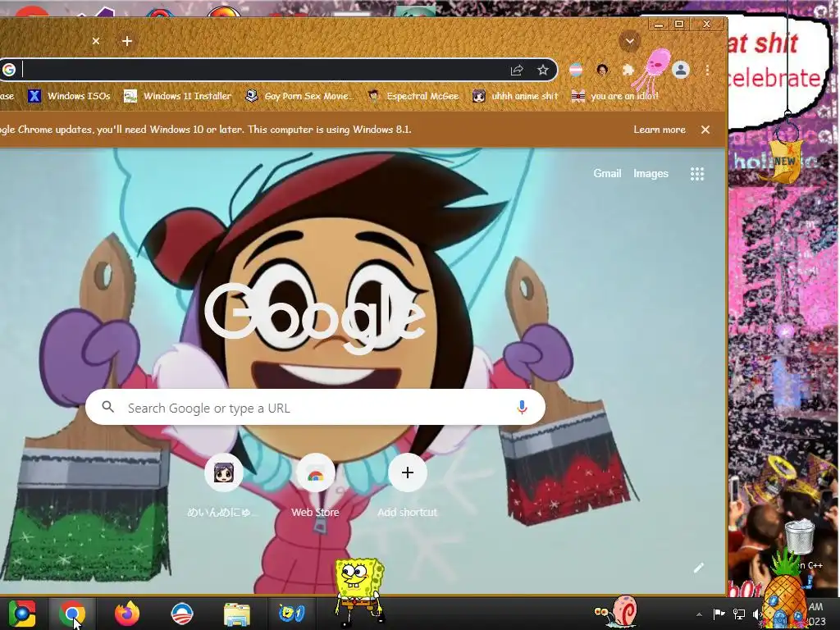This screenshot has height=630, width=840.
Task: Open you are an idiot bookmark
Action: pyautogui.click(x=615, y=96)
